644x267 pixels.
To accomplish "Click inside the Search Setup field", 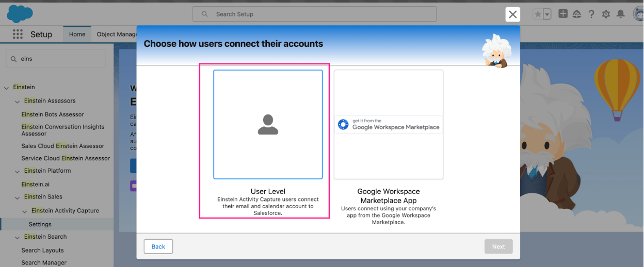I will (x=314, y=14).
